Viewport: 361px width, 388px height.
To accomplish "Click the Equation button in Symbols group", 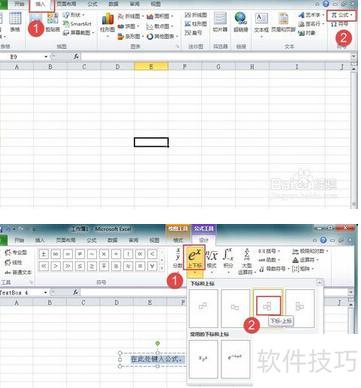I will (x=341, y=15).
